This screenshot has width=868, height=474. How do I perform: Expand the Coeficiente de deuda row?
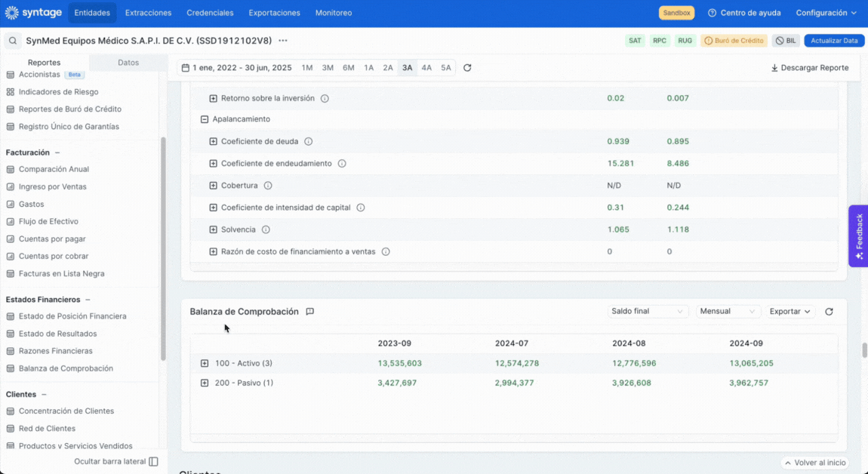pos(213,142)
